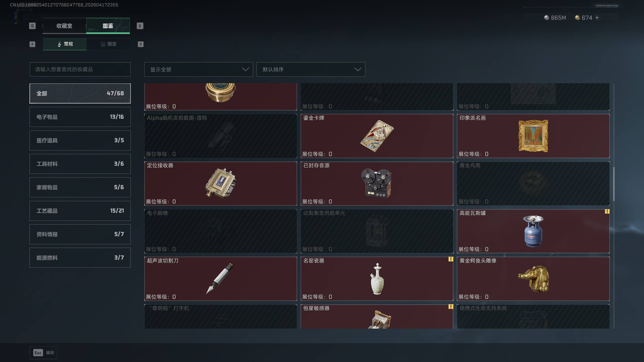The height and width of the screenshot is (362, 644).
Task: Click the yellow alert badge on 名窑瓷器
Action: click(451, 259)
